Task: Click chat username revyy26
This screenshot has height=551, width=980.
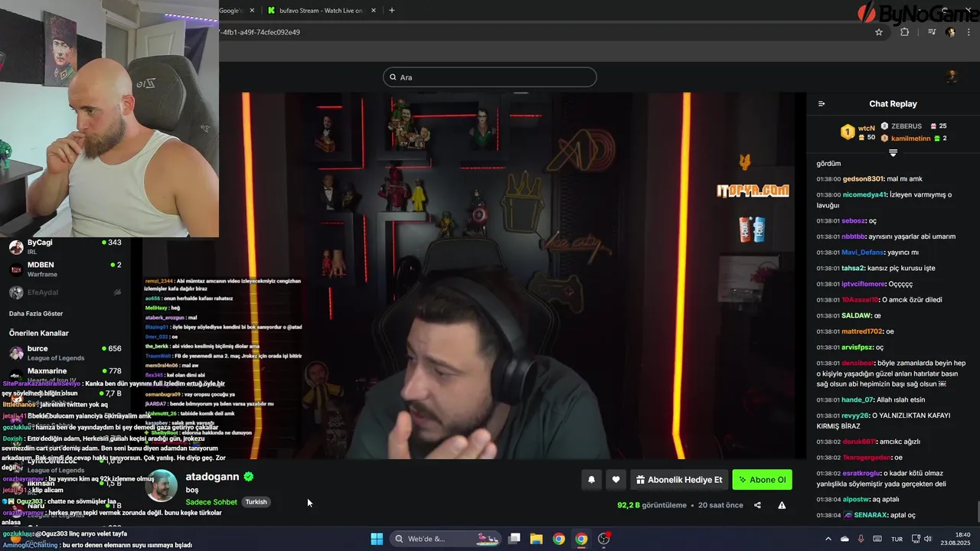Action: [x=856, y=416]
